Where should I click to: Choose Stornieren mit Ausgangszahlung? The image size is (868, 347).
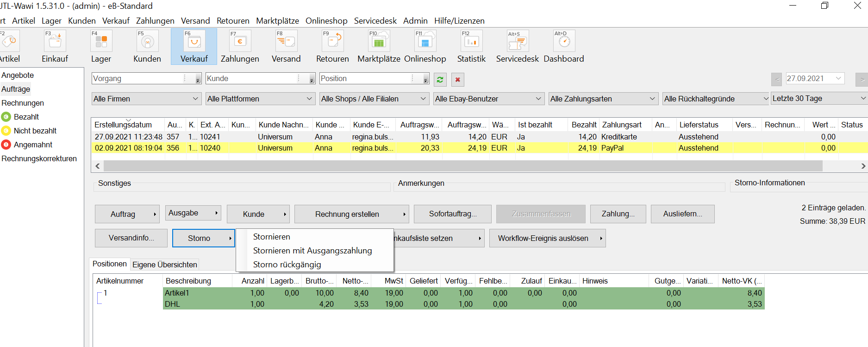coord(312,251)
